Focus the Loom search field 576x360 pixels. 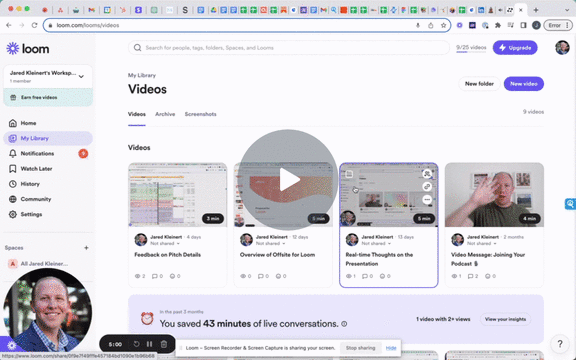(289, 48)
